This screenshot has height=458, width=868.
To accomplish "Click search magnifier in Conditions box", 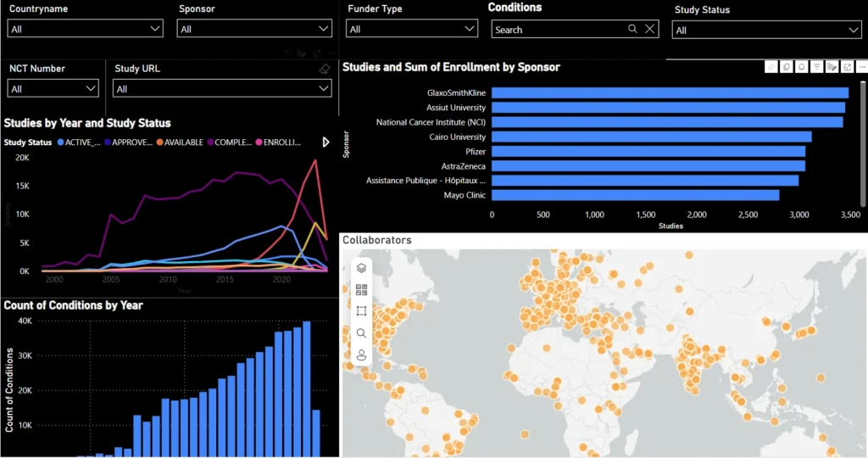I will click(632, 29).
